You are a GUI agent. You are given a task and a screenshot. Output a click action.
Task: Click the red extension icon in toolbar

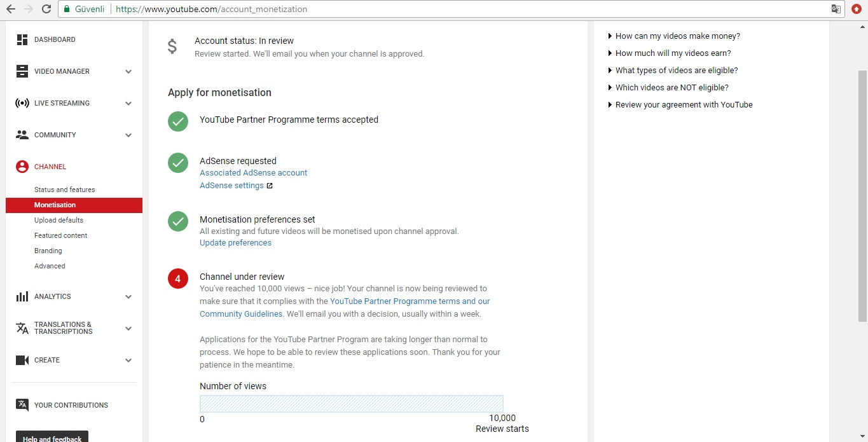857,9
